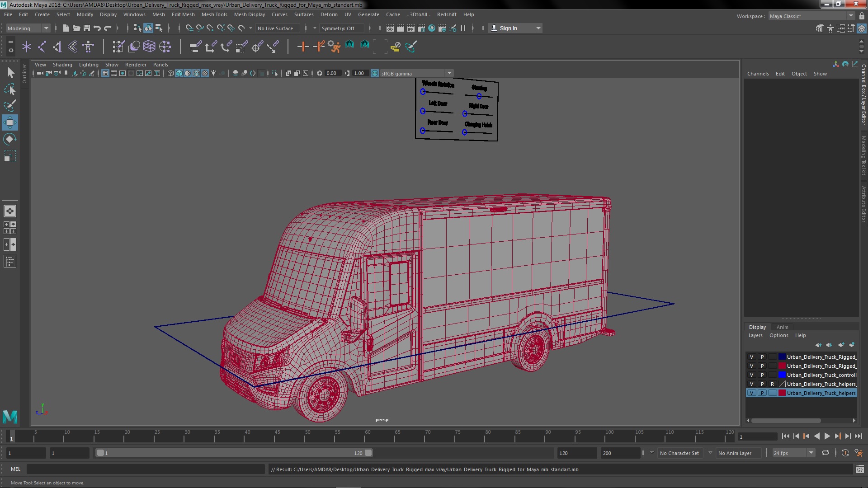Click the Parent Constraint shelf icon
The image size is (868, 488).
click(196, 47)
